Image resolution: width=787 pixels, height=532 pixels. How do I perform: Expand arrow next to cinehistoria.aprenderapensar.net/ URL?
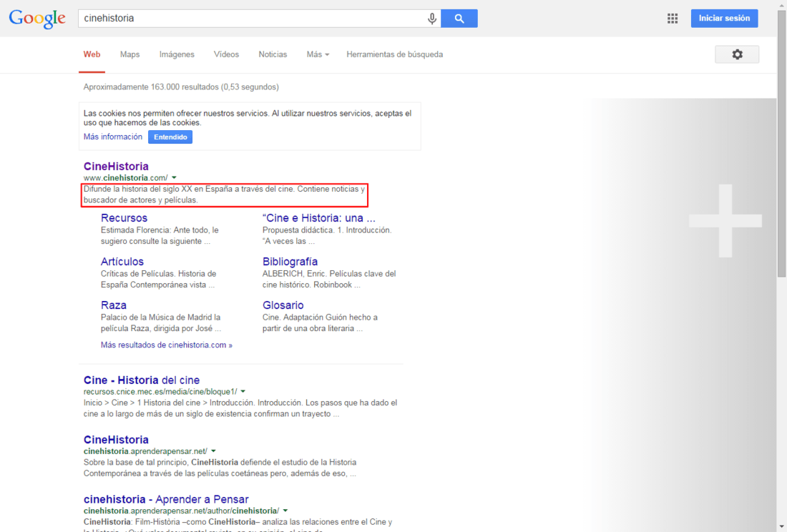click(x=213, y=450)
